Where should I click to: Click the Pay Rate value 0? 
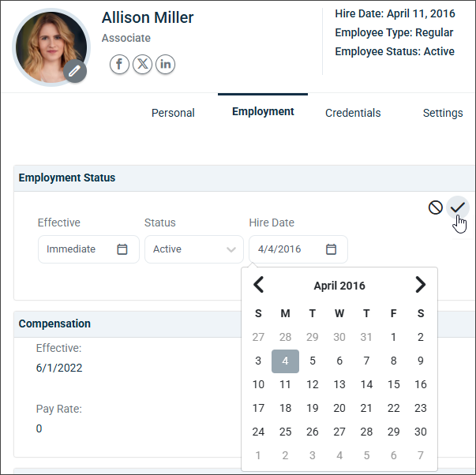point(39,429)
